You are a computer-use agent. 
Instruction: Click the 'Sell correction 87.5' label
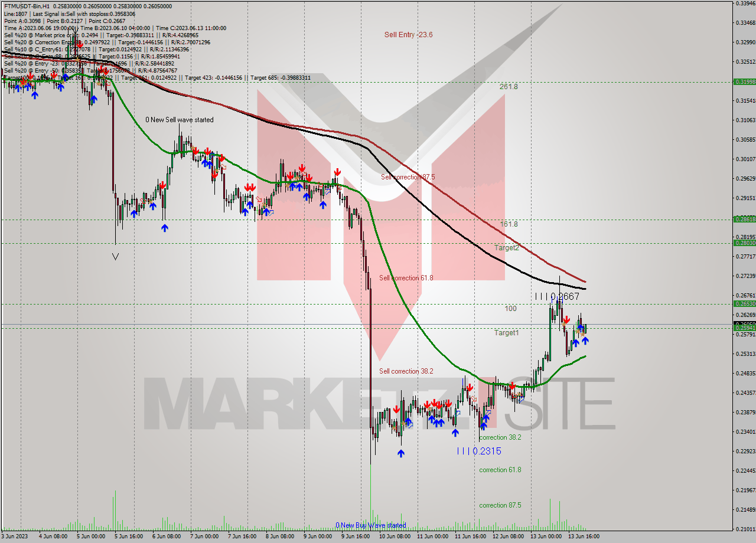[408, 177]
